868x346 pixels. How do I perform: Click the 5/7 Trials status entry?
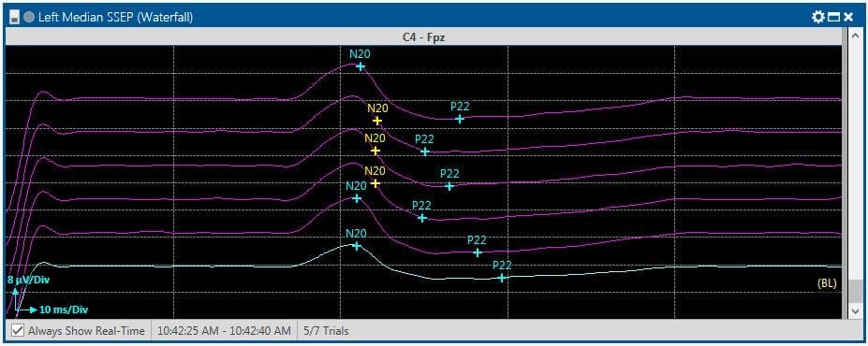click(x=326, y=331)
